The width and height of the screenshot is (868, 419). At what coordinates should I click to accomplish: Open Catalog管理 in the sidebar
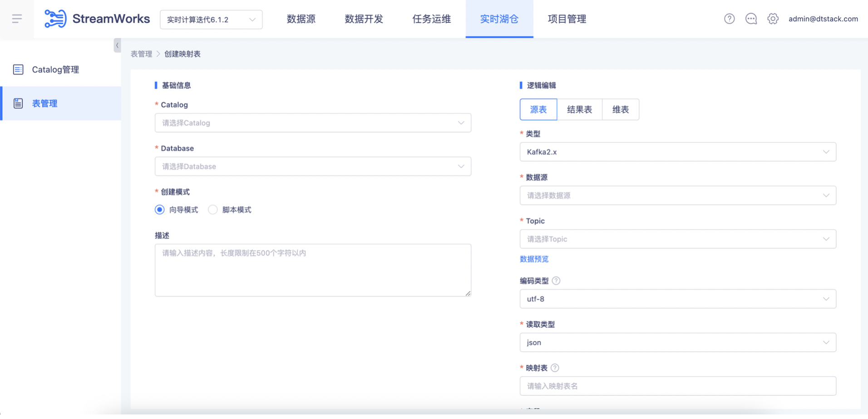point(60,70)
